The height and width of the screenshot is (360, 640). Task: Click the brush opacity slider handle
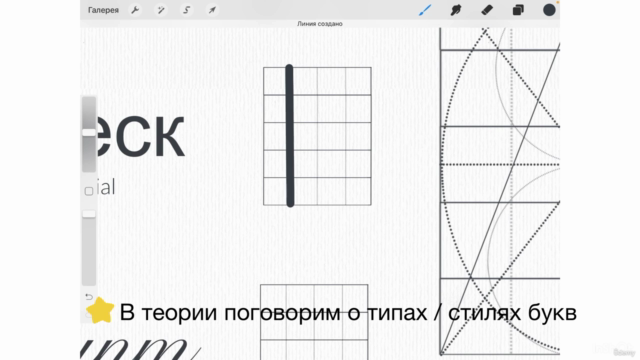tap(89, 214)
